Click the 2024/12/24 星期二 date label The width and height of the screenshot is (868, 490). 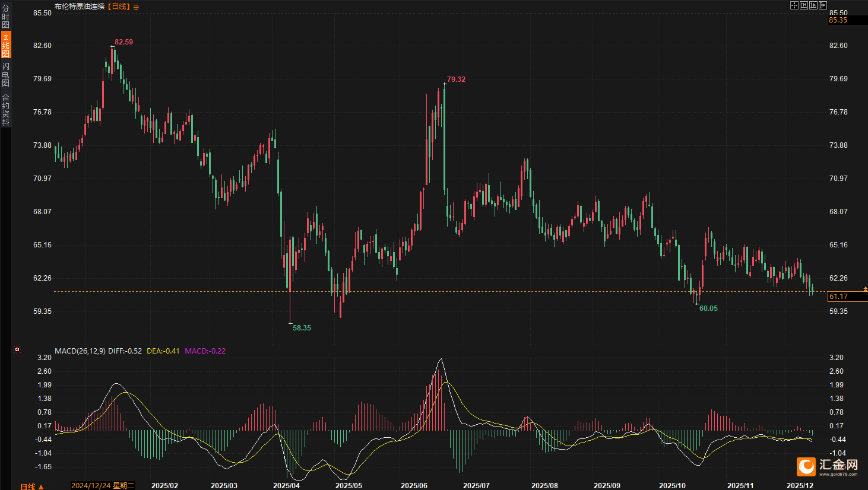[x=103, y=486]
